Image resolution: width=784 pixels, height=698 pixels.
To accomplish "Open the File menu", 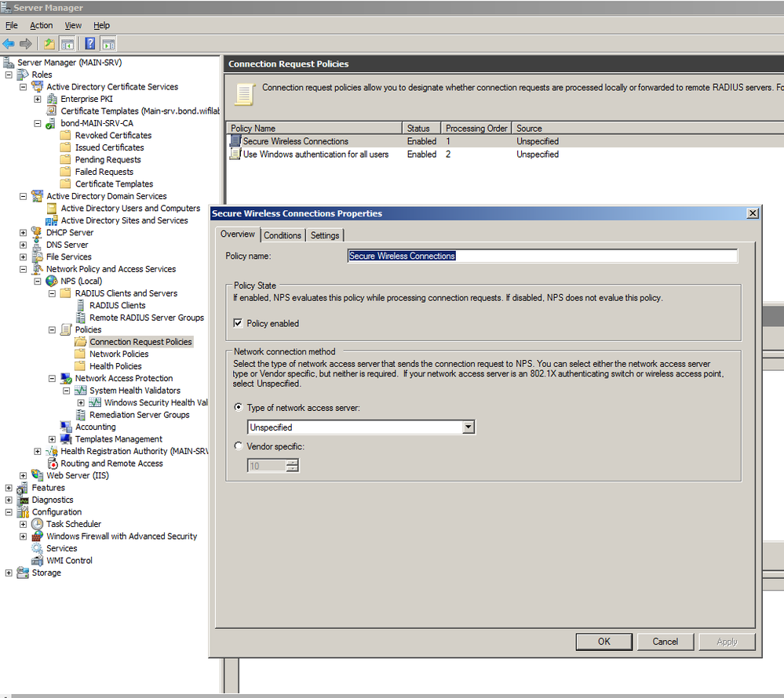I will (12, 25).
